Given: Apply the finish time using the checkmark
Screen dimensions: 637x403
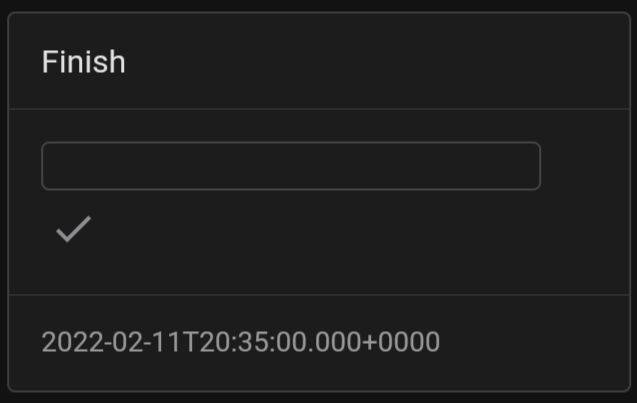Looking at the screenshot, I should pos(73,230).
